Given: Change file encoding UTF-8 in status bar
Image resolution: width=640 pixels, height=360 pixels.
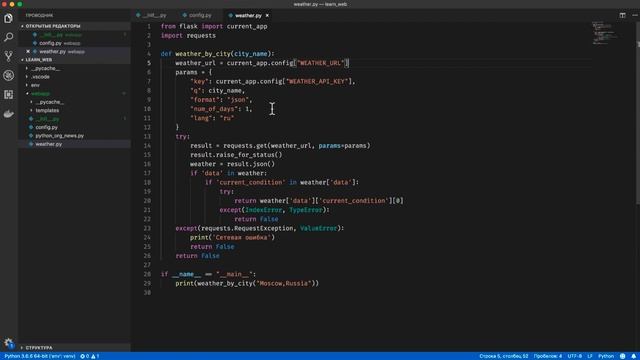Looking at the screenshot, I should point(575,356).
